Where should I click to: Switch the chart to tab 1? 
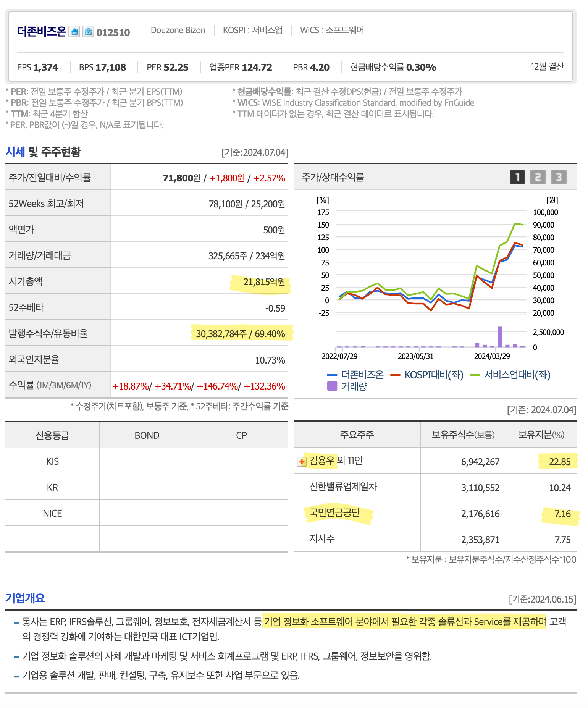[x=517, y=177]
